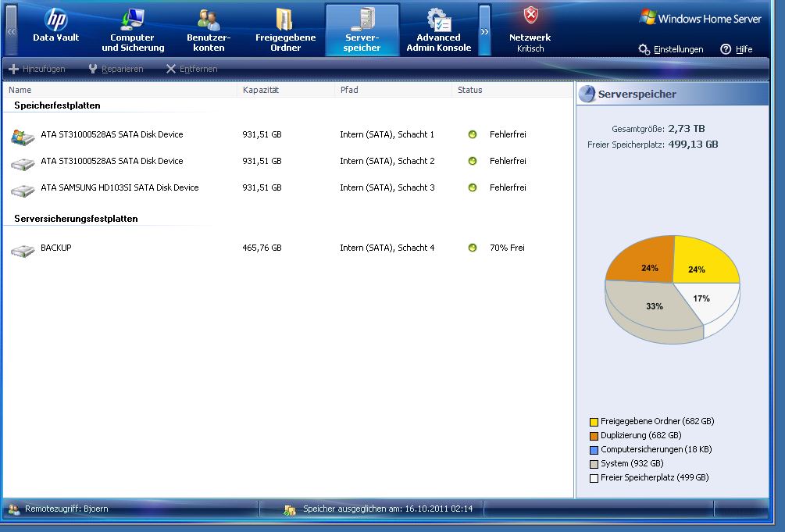Click the green status indicator for BACKUP
Image resolution: width=785 pixels, height=532 pixels.
point(472,248)
